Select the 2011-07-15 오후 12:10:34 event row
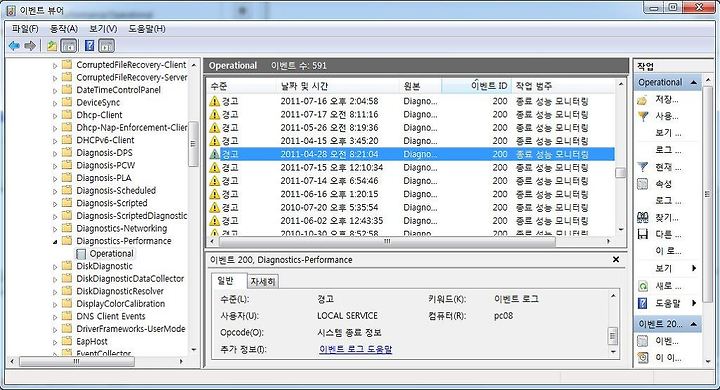The height and width of the screenshot is (390, 720). [411, 168]
